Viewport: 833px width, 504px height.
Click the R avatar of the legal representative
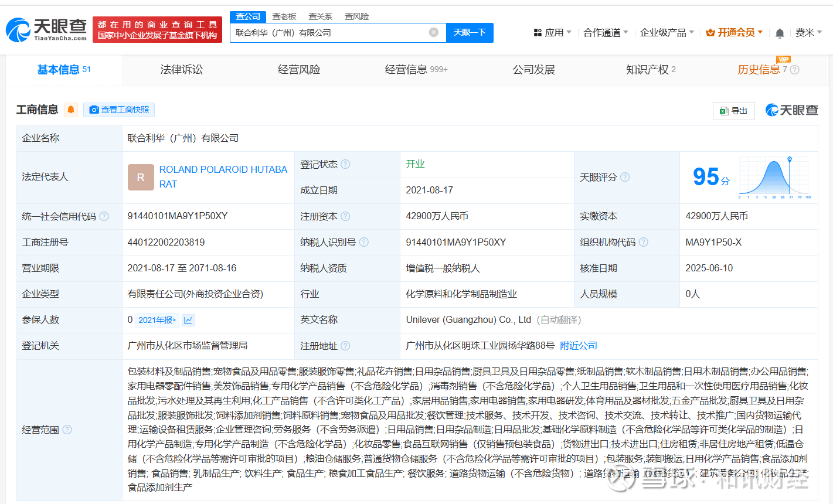coord(141,177)
